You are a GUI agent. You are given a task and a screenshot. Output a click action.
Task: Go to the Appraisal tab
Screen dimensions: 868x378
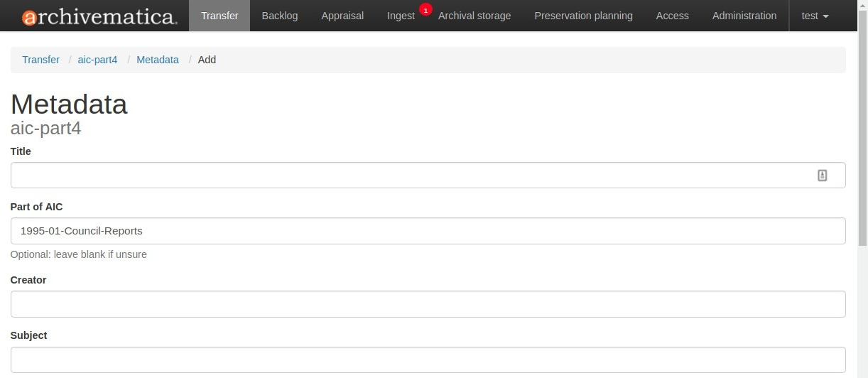point(342,16)
